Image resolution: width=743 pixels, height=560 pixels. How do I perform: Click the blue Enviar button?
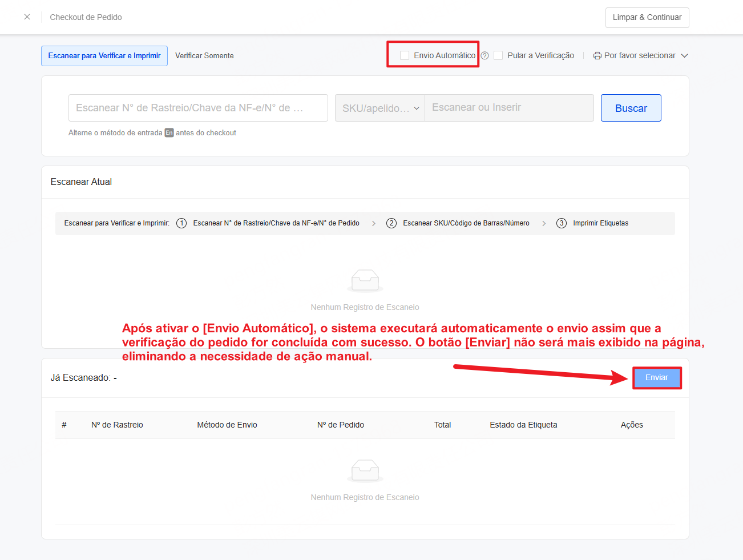coord(657,378)
